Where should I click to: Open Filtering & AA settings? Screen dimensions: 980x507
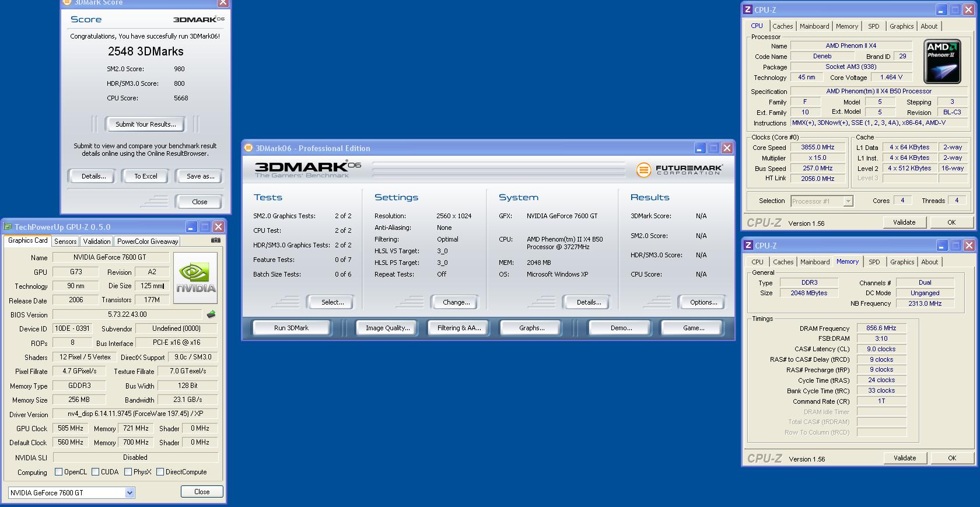coord(459,328)
